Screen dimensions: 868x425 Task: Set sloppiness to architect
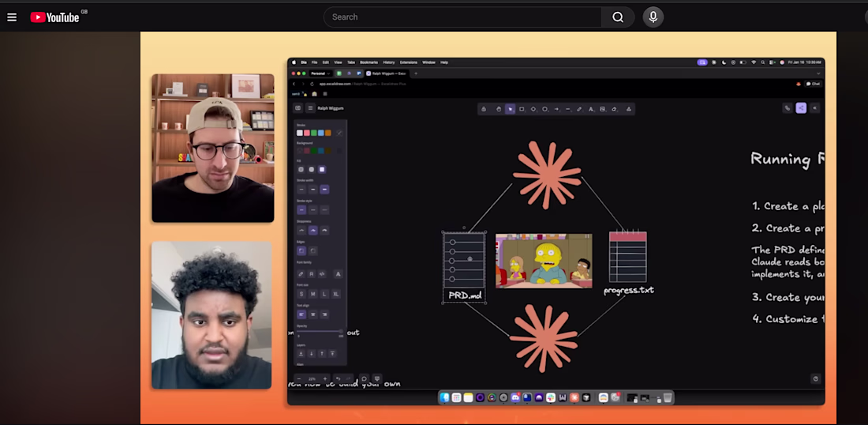coord(301,231)
